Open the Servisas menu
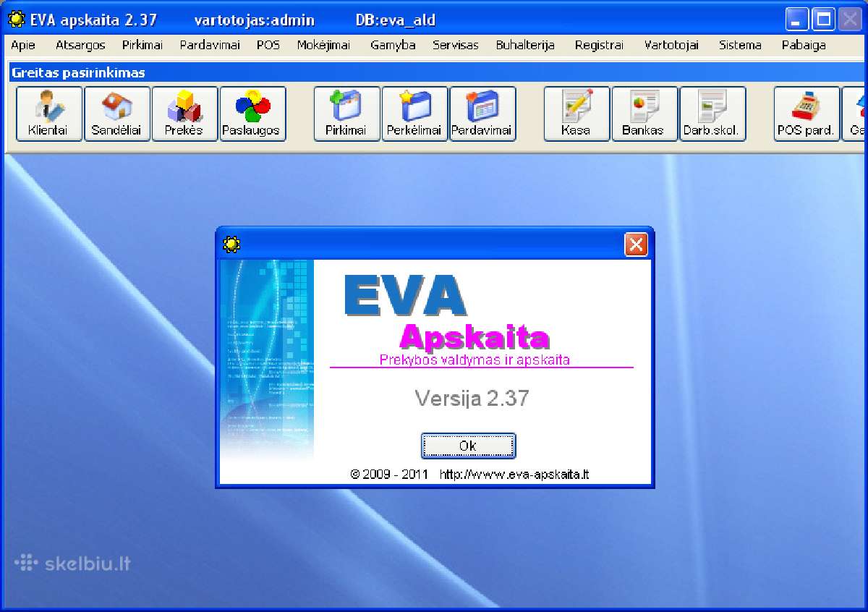Screen dimensions: 868x612 click(456, 45)
